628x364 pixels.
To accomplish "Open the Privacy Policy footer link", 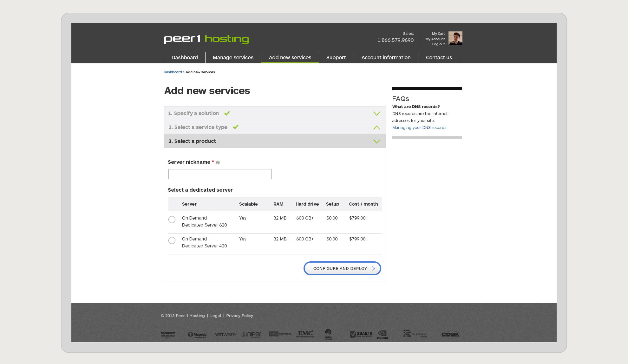I will tap(239, 316).
